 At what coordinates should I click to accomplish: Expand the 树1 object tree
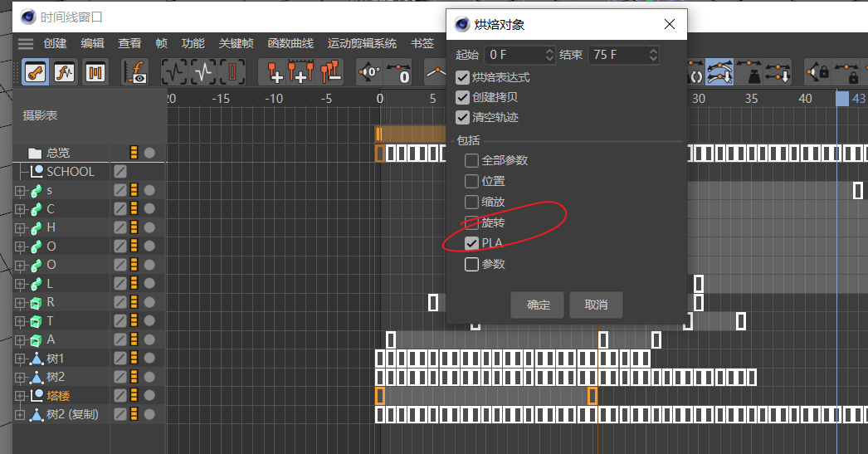(20, 359)
